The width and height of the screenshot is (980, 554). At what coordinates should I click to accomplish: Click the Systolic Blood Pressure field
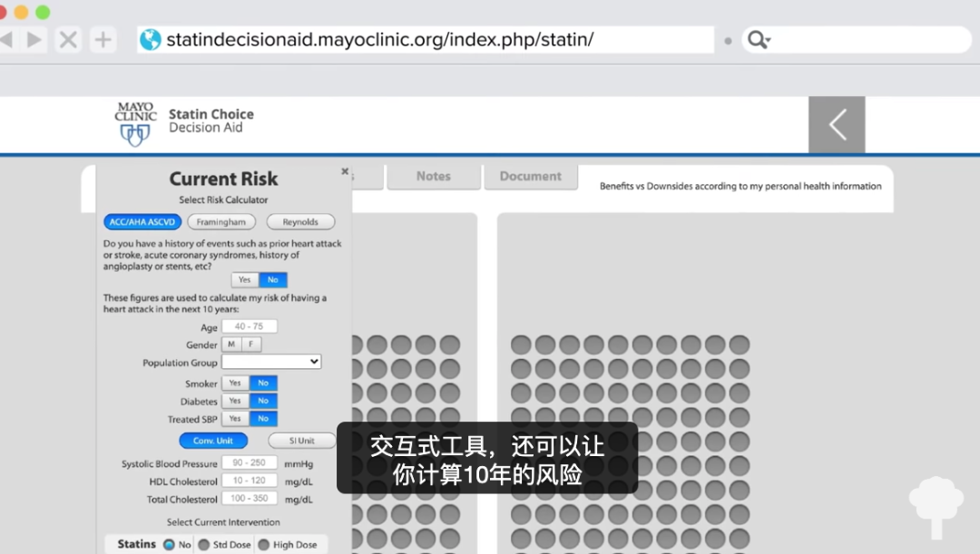point(250,462)
